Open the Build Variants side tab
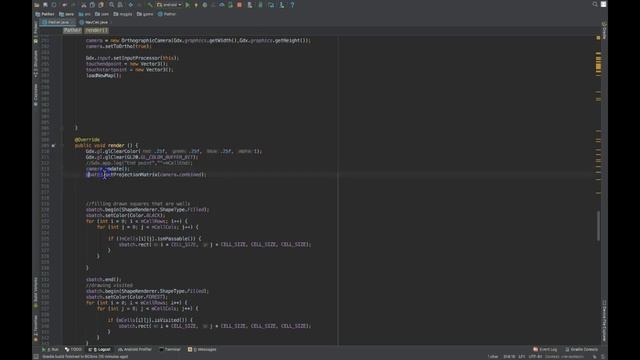This screenshot has width=640, height=360. [x=36, y=292]
